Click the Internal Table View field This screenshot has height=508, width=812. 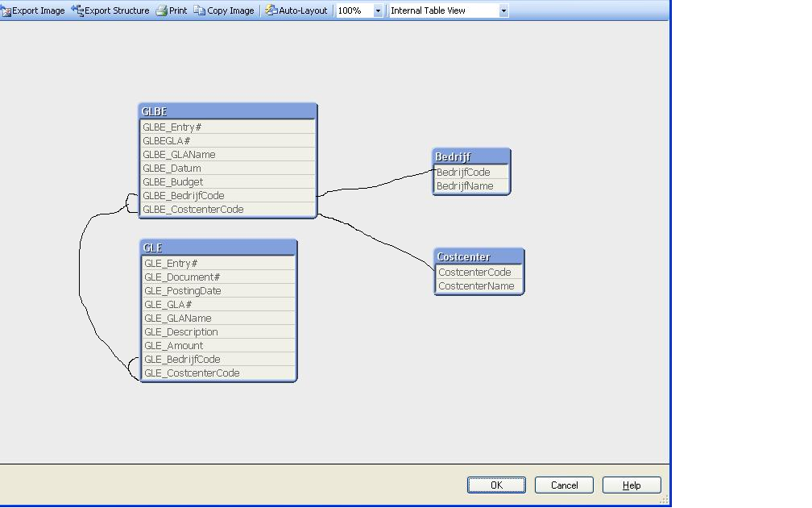(x=444, y=11)
